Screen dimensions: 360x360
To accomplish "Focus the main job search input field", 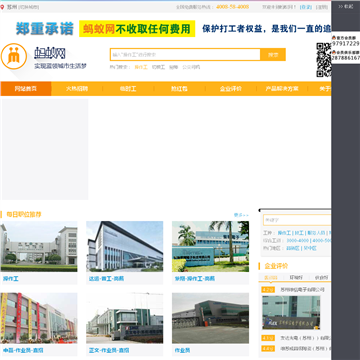I will (x=185, y=55).
